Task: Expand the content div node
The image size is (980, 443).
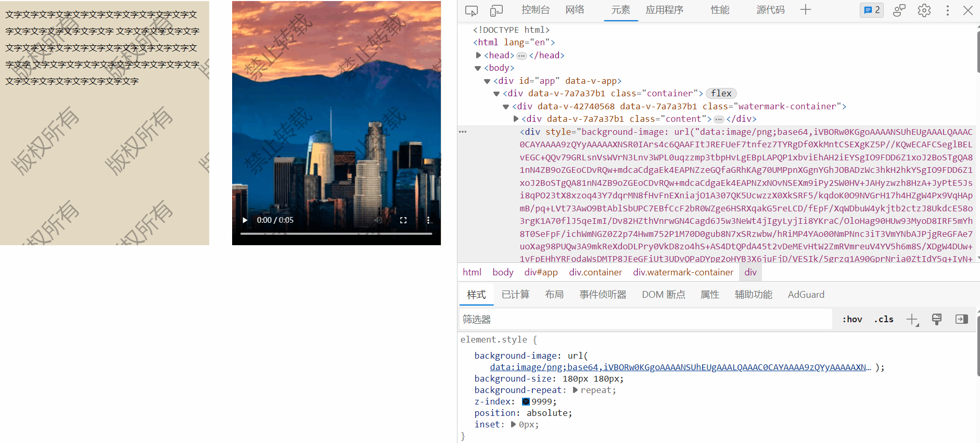Action: tap(516, 119)
